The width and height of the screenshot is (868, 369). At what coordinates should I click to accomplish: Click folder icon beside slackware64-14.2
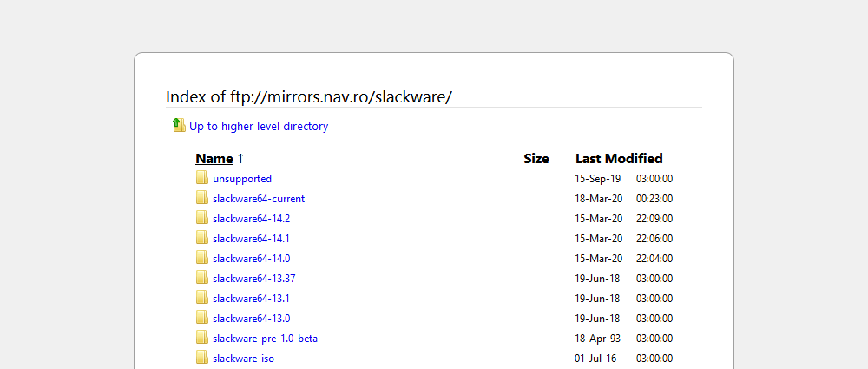coord(202,218)
